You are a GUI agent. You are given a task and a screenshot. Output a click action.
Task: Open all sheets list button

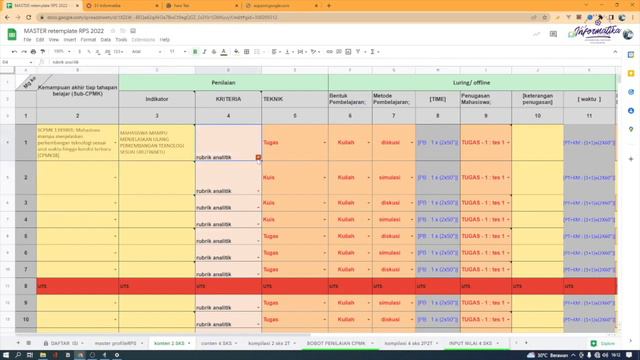tap(29, 343)
